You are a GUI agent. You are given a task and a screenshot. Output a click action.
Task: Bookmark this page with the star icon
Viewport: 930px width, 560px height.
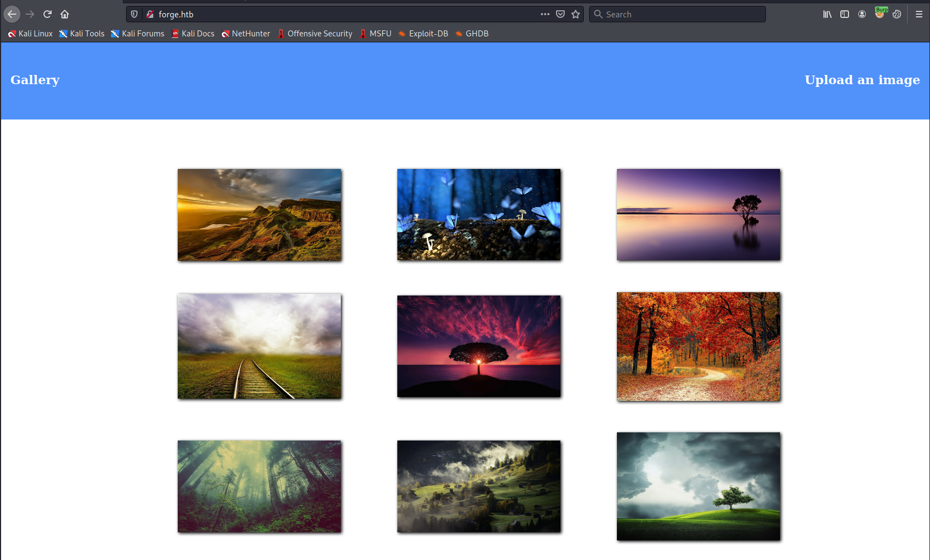pyautogui.click(x=576, y=14)
